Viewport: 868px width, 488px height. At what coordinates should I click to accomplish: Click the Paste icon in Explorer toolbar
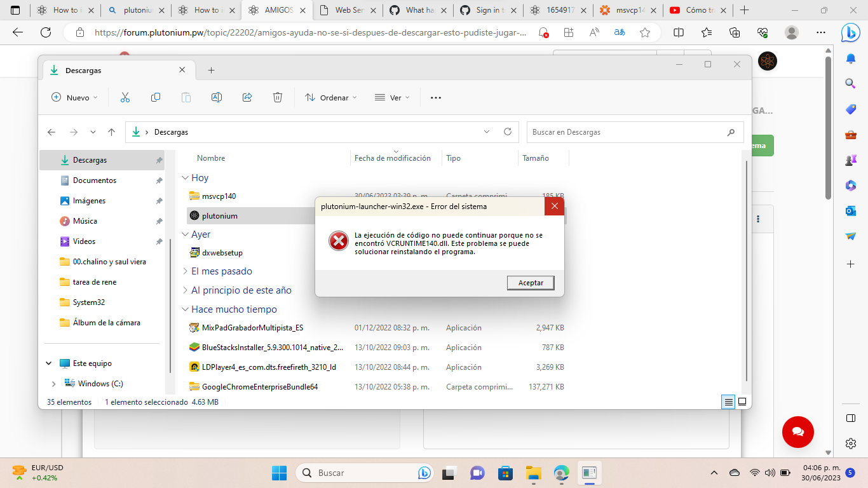tap(186, 97)
